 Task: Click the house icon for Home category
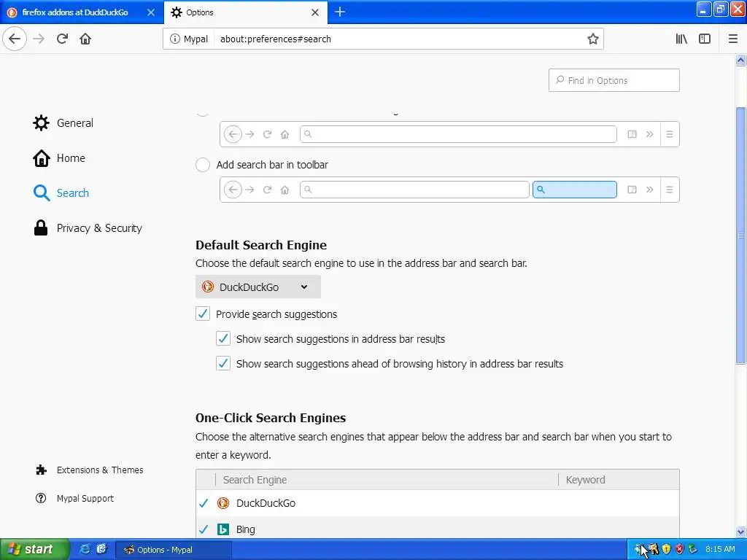tap(41, 158)
